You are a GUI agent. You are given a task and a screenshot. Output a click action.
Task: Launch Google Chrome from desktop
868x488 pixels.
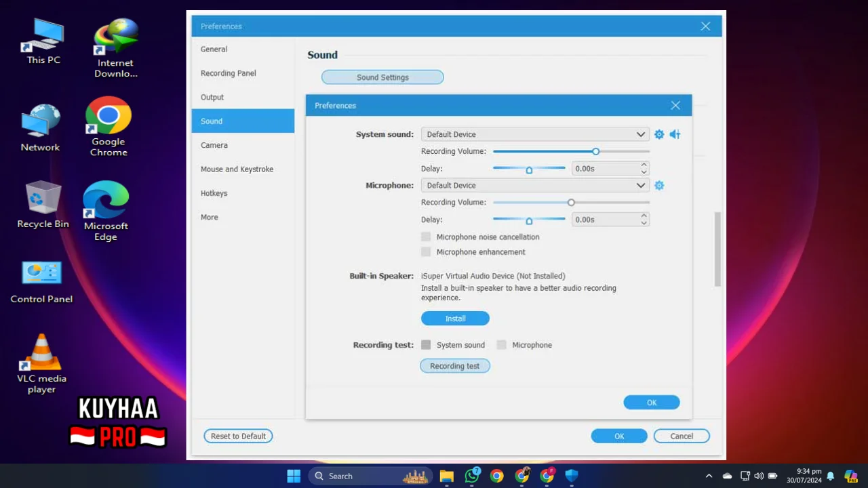108,127
